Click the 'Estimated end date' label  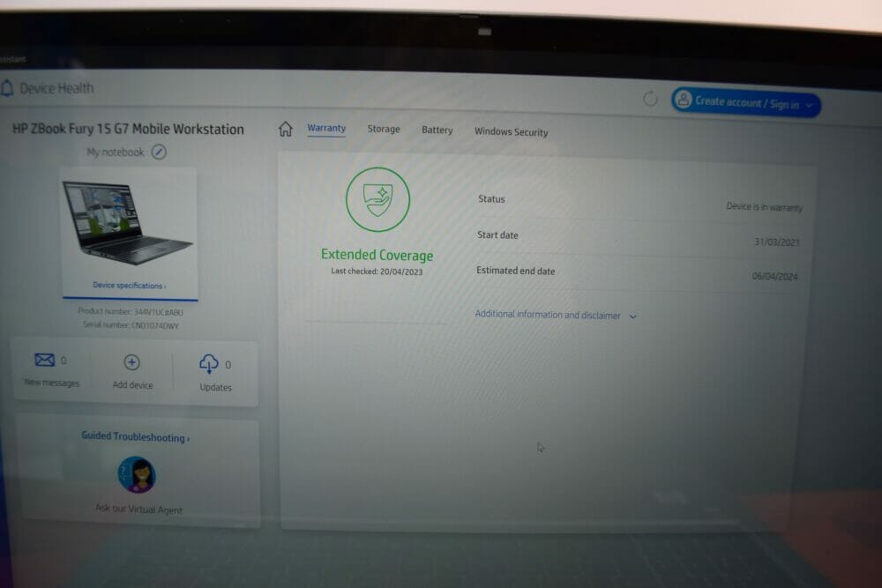(x=516, y=271)
